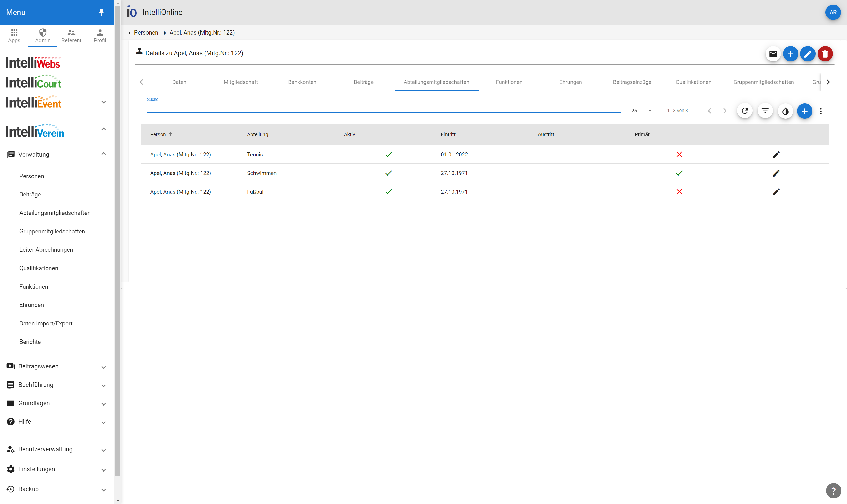Edit the Tennis membership row
This screenshot has width=847, height=504.
point(776,155)
